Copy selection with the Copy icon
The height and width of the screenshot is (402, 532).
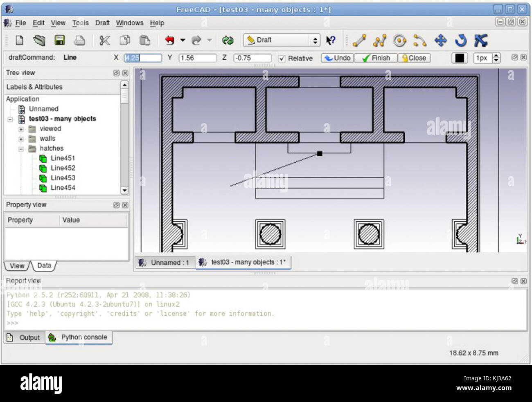click(125, 40)
